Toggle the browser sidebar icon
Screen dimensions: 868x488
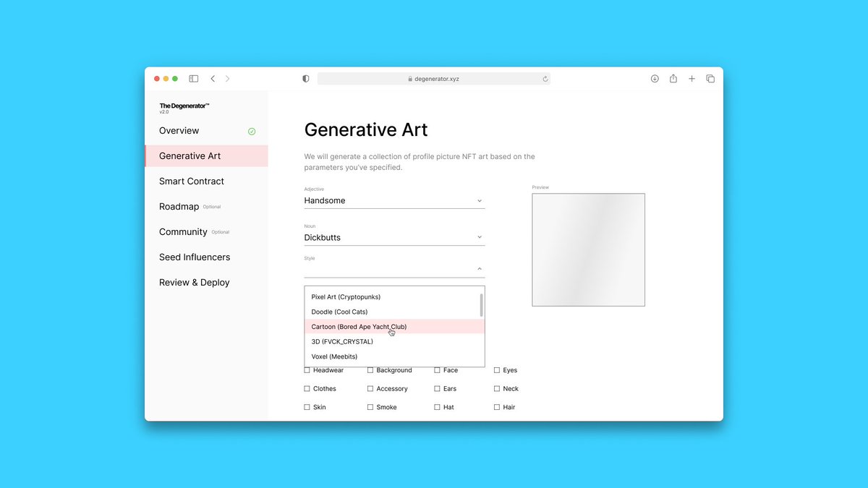tap(194, 79)
